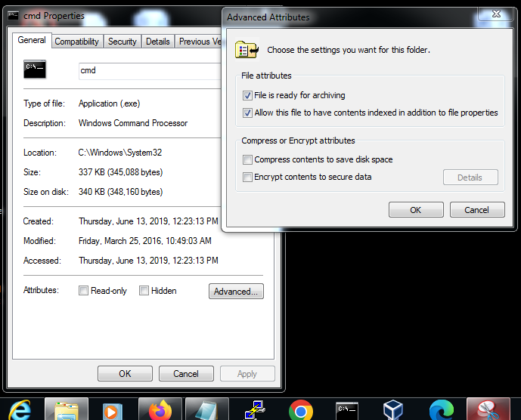Click size on disk 340 KB value
This screenshot has width=521, height=420.
[x=121, y=192]
